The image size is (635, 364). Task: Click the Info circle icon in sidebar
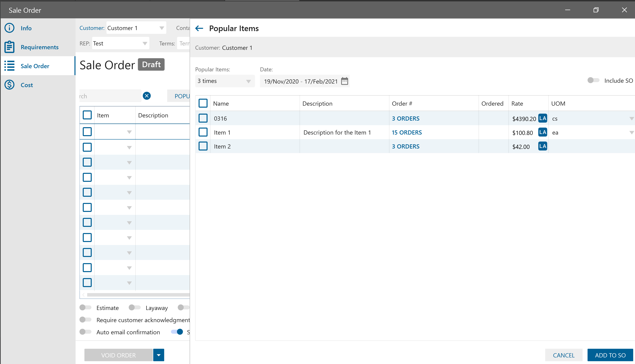click(x=10, y=28)
